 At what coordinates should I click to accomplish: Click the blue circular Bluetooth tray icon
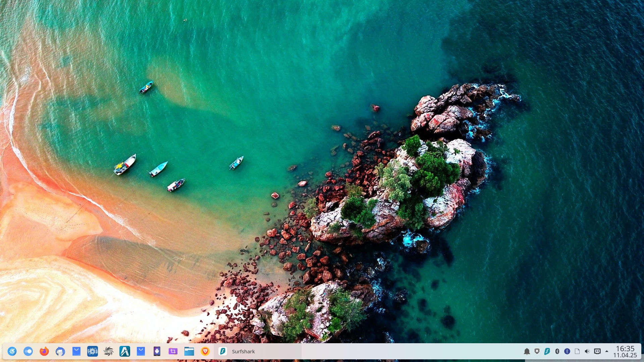[x=567, y=351]
